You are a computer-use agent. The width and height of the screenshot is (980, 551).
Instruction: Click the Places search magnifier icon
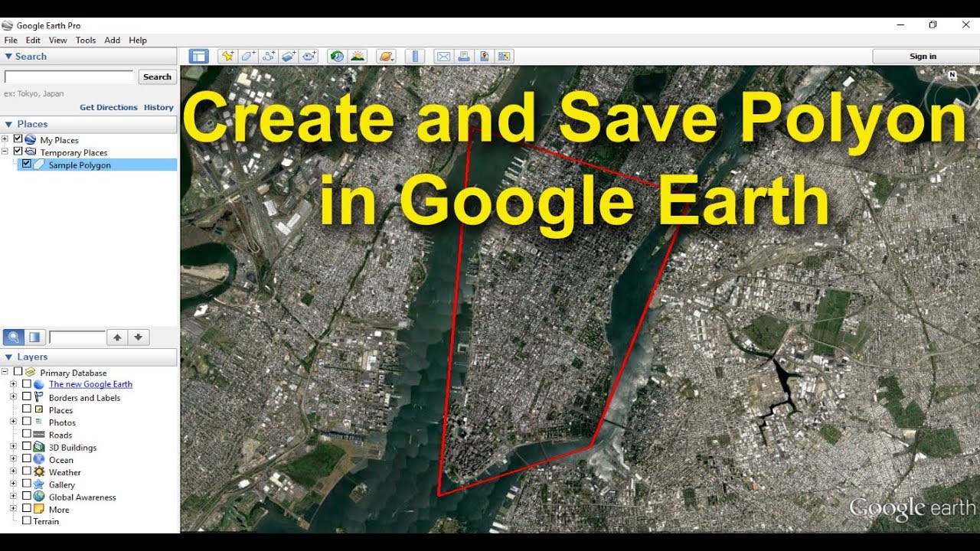tap(14, 337)
